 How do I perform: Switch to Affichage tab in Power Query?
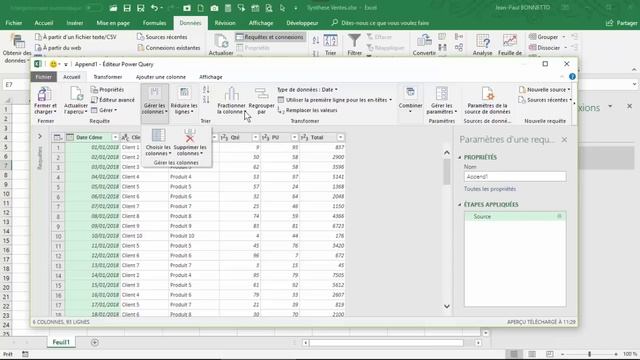tap(211, 77)
